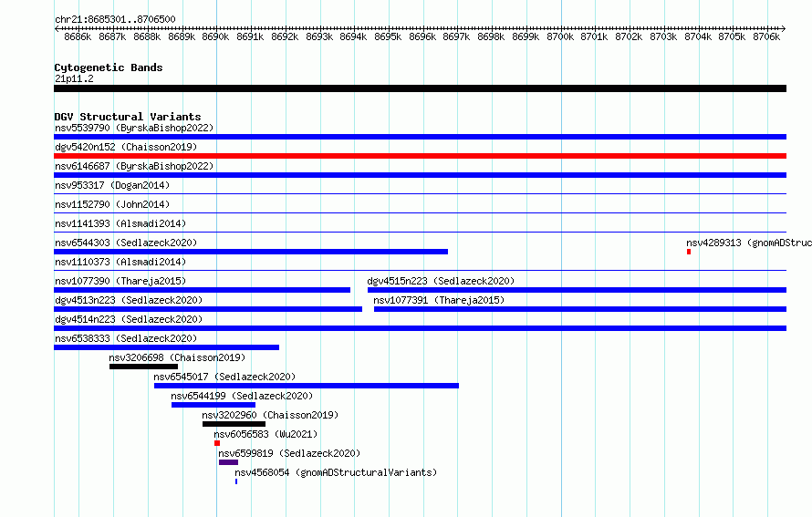Select the nsv6538333 (Sedlazeck2020) label

coord(126,338)
